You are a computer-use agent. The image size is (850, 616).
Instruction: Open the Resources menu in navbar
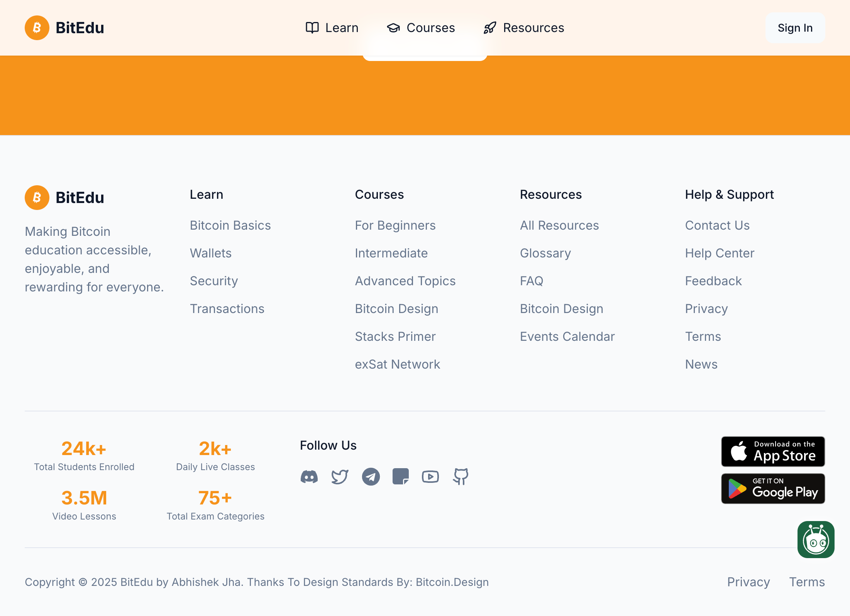[524, 28]
